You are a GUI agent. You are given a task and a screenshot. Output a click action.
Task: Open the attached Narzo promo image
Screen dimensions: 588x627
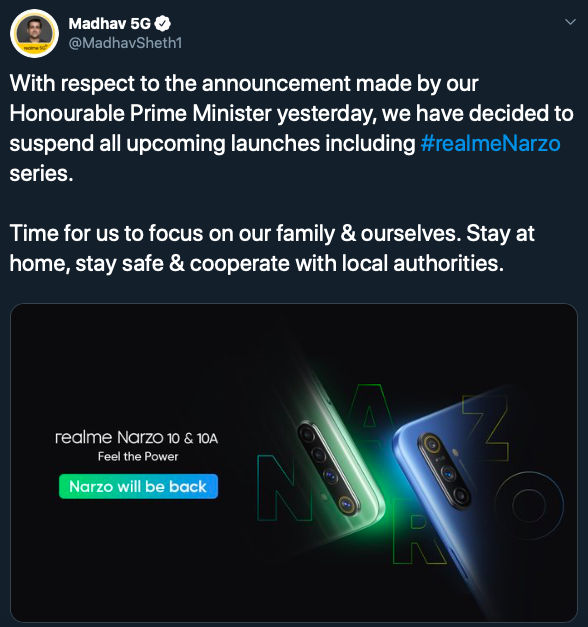coord(294,463)
